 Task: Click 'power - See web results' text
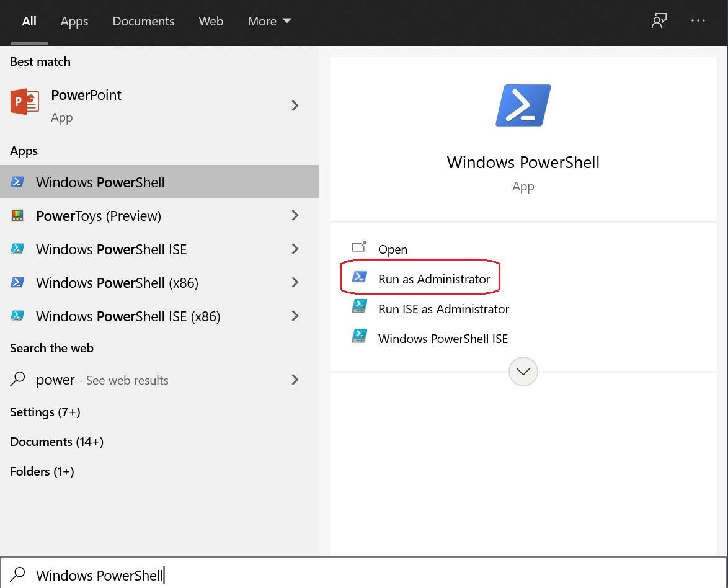[102, 380]
